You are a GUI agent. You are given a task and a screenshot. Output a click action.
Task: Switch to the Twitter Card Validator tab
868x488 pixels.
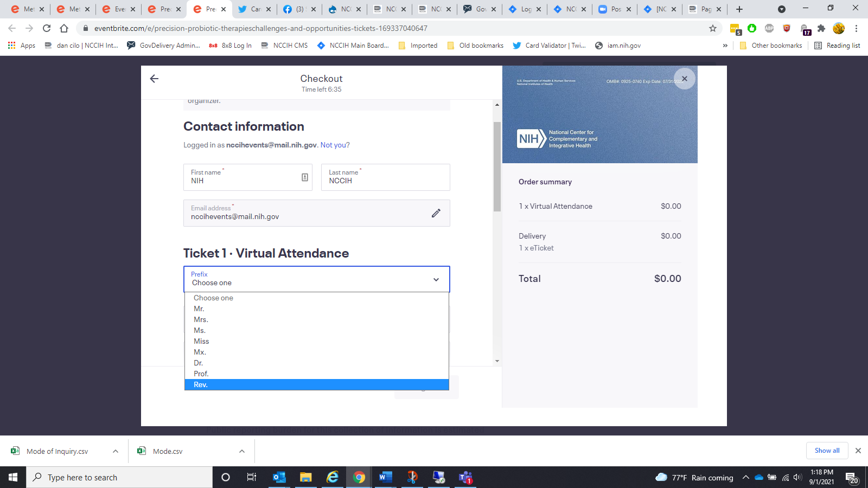254,9
